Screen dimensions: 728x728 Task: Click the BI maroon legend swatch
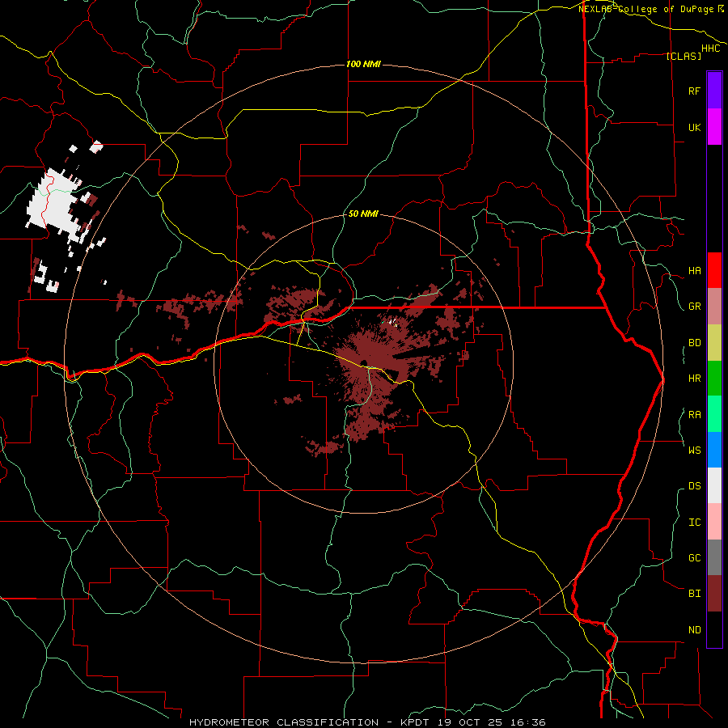point(714,594)
